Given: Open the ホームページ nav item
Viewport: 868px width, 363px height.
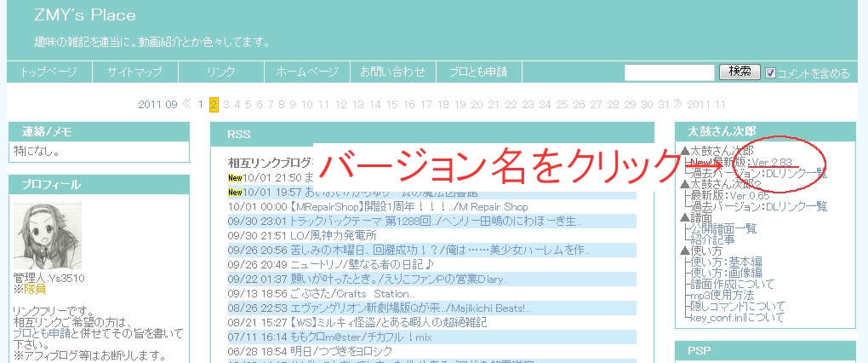Looking at the screenshot, I should click(x=306, y=72).
